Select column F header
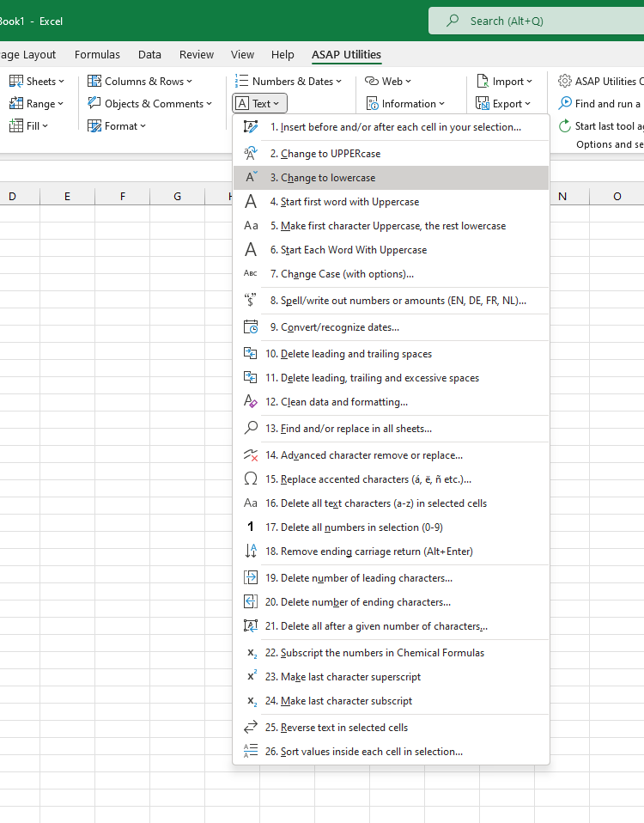The width and height of the screenshot is (644, 823). coord(122,197)
